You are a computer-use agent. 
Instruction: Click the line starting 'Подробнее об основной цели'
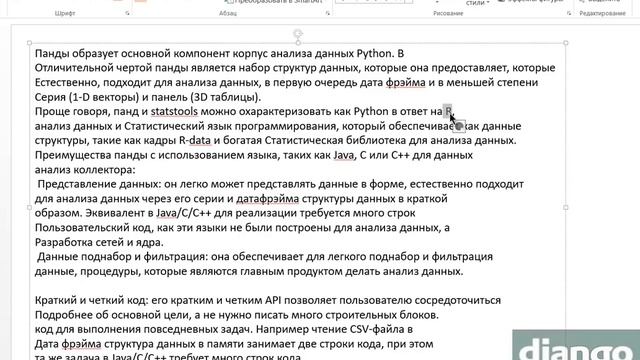point(237,315)
